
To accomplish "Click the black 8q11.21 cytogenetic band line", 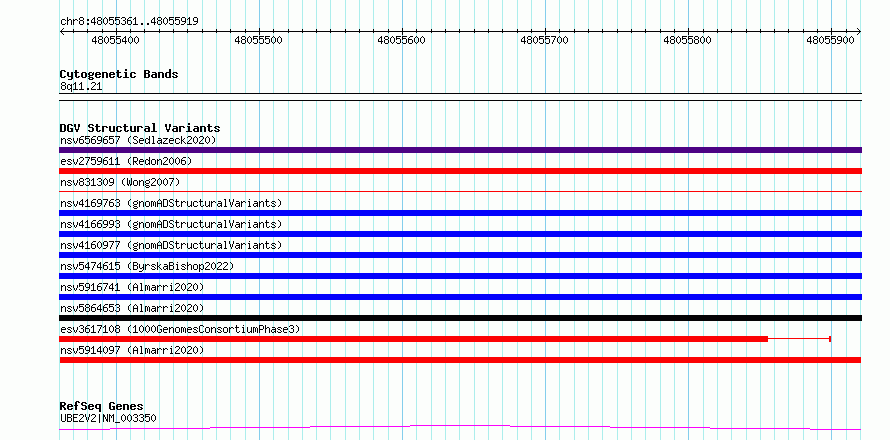I will coord(460,97).
